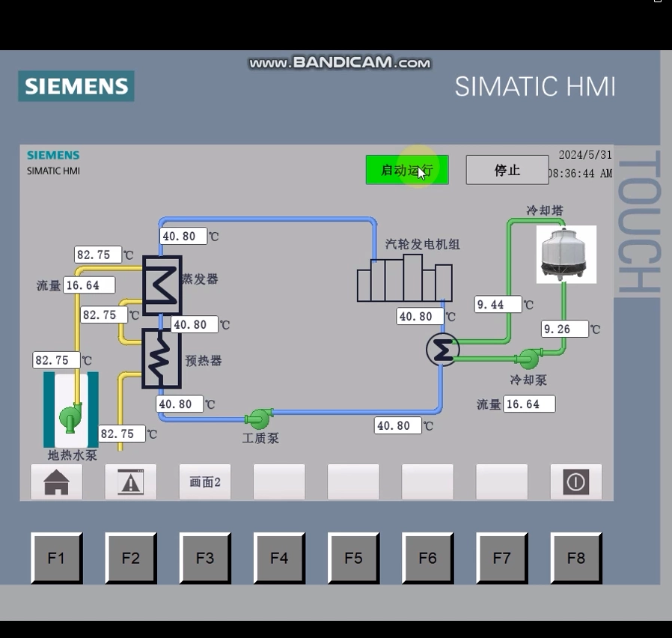
Task: Click the large SIEMENS logo on the bezel
Action: tap(76, 86)
